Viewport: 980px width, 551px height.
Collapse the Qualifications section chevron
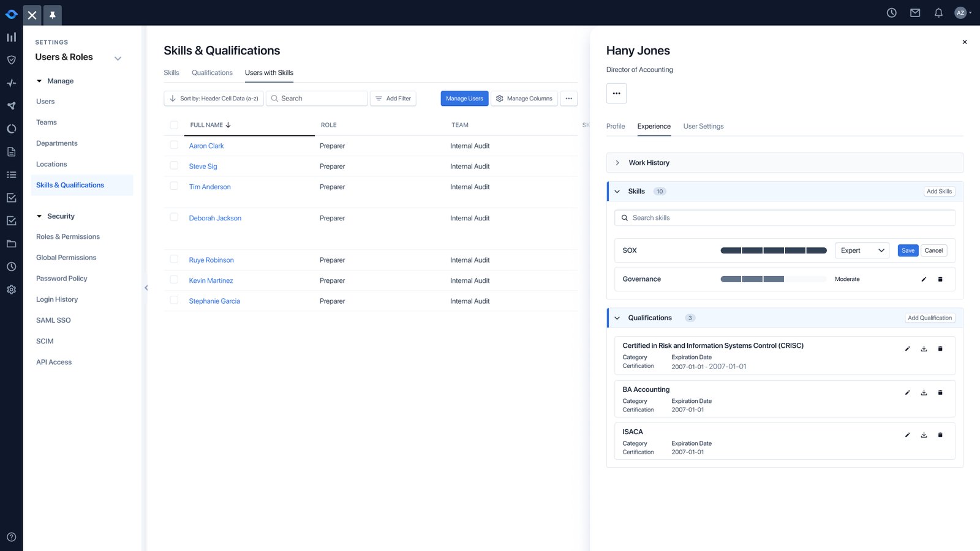point(617,318)
